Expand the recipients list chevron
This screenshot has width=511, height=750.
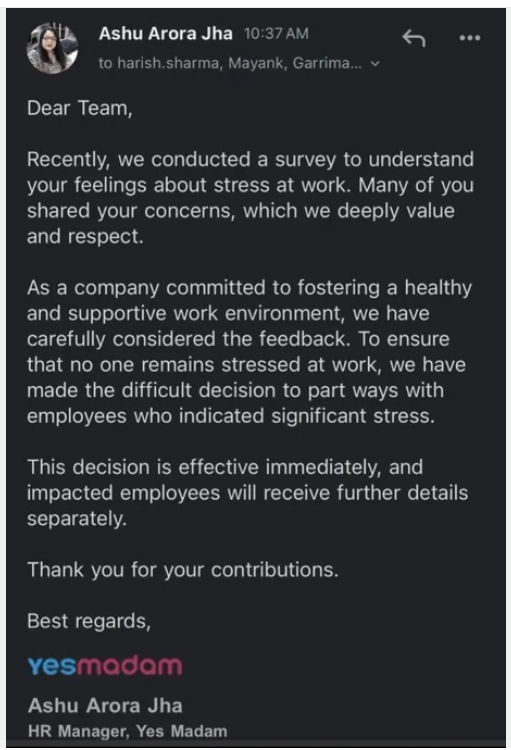click(376, 63)
